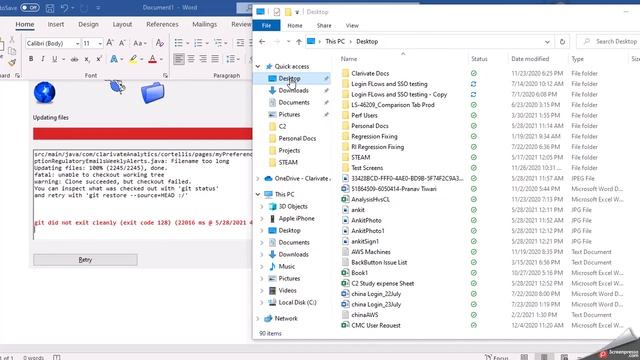Select AnalysisHvsCL Excel file
The image size is (640, 360).
click(x=370, y=199)
